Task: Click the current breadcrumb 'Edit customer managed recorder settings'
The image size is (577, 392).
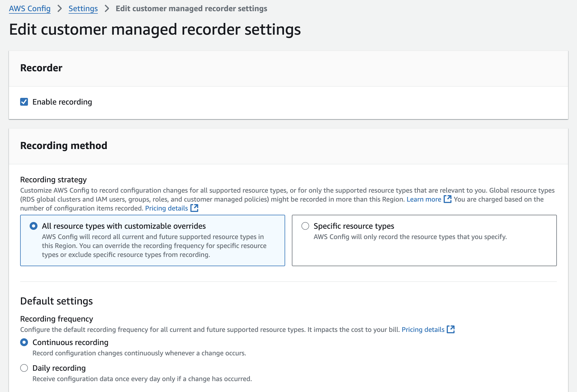Action: pos(191,9)
